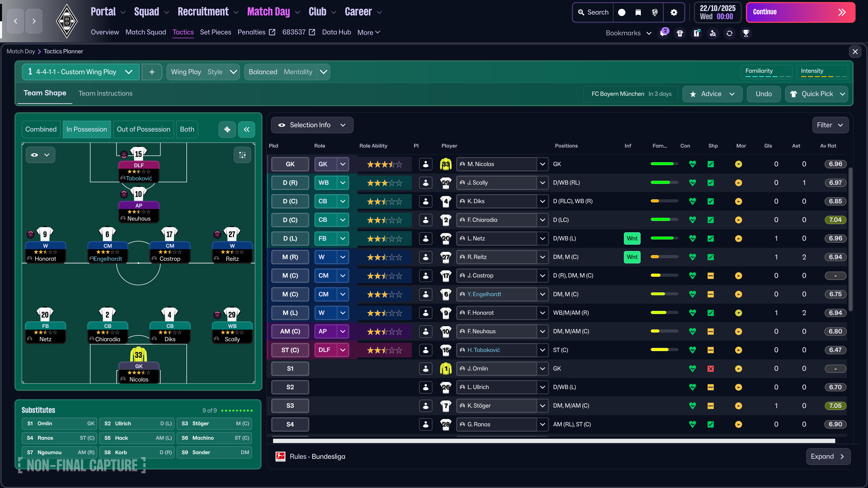
Task: Click the double-chevron collapse pitch panel icon
Action: [247, 129]
